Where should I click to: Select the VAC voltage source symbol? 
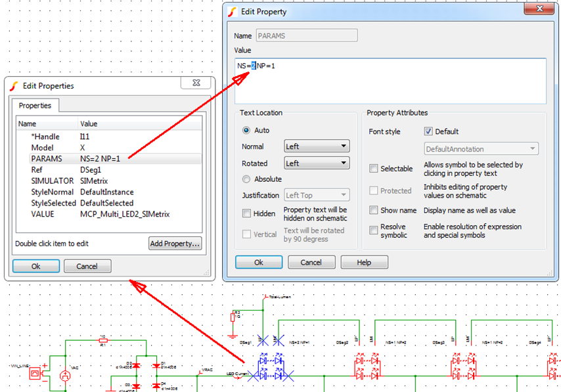click(x=64, y=376)
